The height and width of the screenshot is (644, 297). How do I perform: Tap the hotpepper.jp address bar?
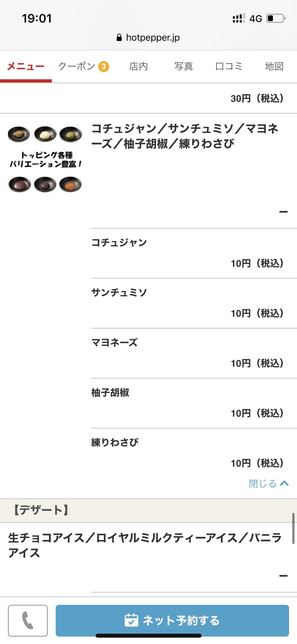click(x=148, y=38)
